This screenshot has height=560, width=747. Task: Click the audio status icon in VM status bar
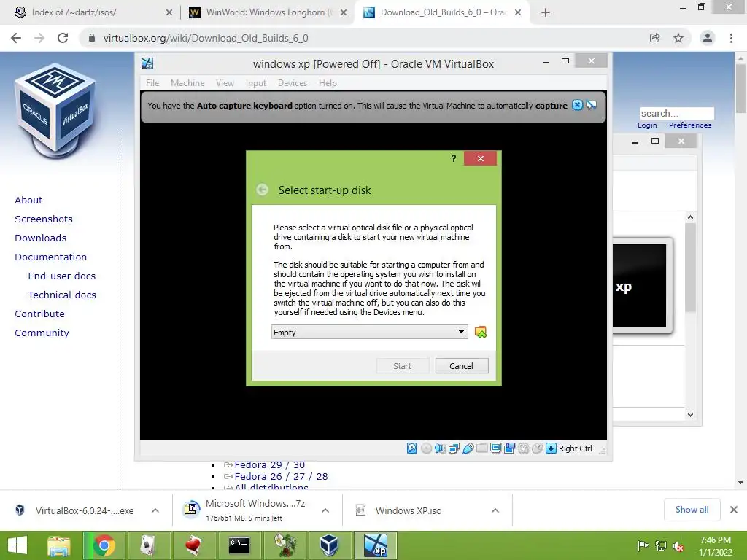point(440,448)
